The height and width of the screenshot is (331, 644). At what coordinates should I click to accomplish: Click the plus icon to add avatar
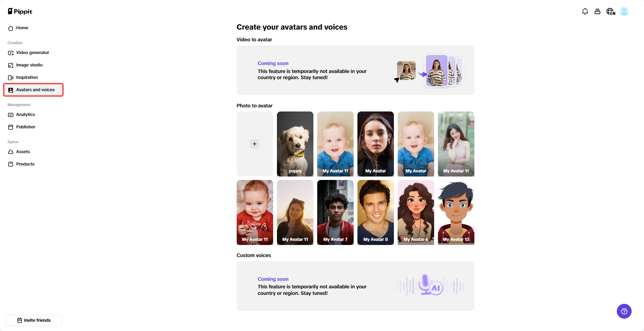click(255, 144)
